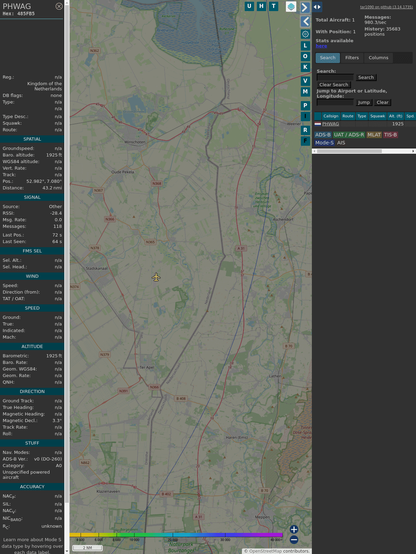Click the R button on map
Image resolution: width=416 pixels, height=554 pixels.
tap(305, 130)
